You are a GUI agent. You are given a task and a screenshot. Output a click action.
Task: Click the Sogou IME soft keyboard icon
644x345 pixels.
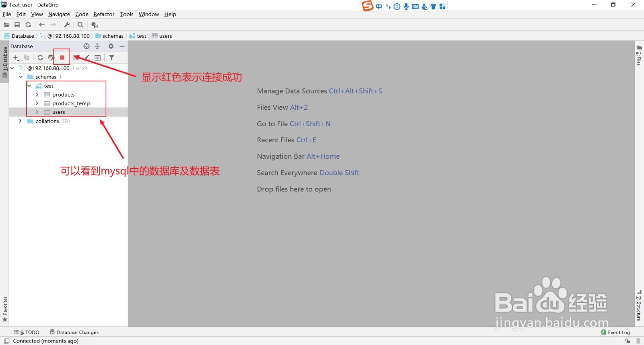click(x=415, y=6)
